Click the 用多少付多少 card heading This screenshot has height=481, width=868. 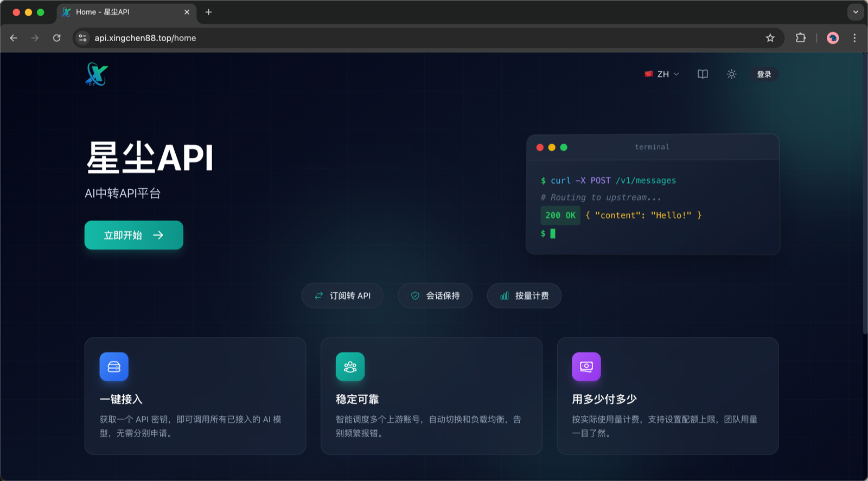pos(604,399)
